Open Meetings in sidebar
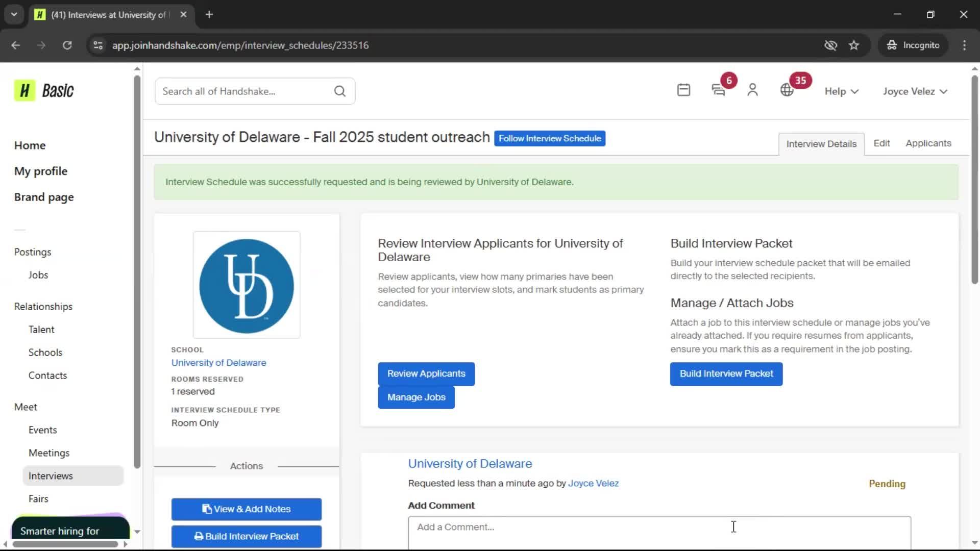 (49, 453)
